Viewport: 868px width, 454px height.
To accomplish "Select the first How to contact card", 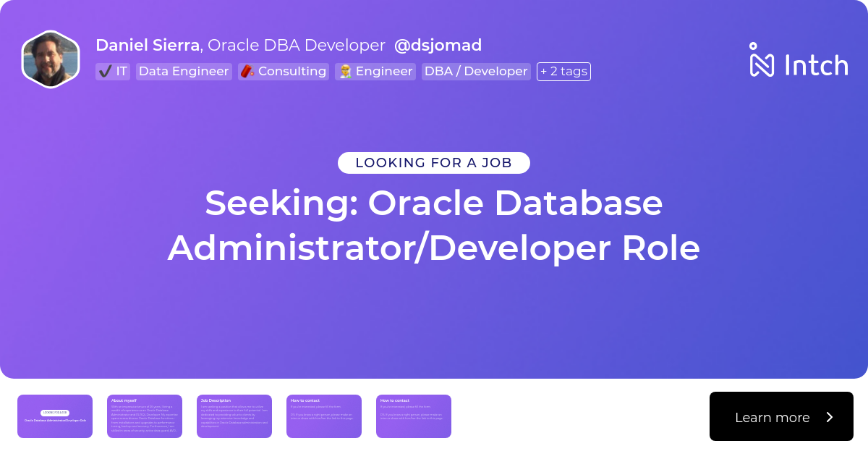I will click(x=324, y=416).
